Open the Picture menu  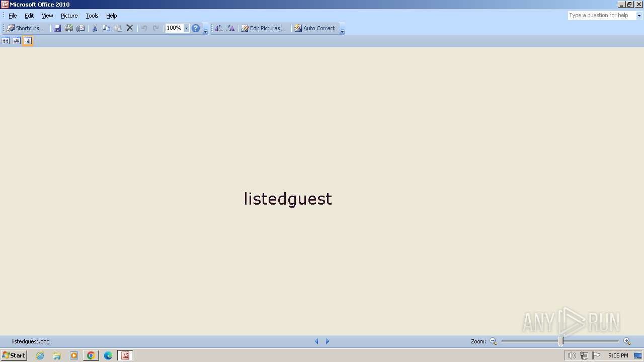point(69,16)
